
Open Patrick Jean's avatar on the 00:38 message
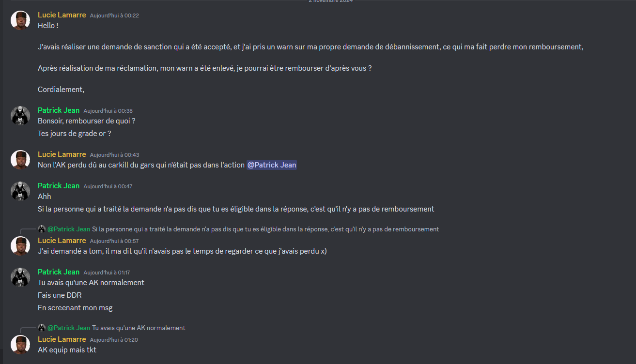pos(20,115)
